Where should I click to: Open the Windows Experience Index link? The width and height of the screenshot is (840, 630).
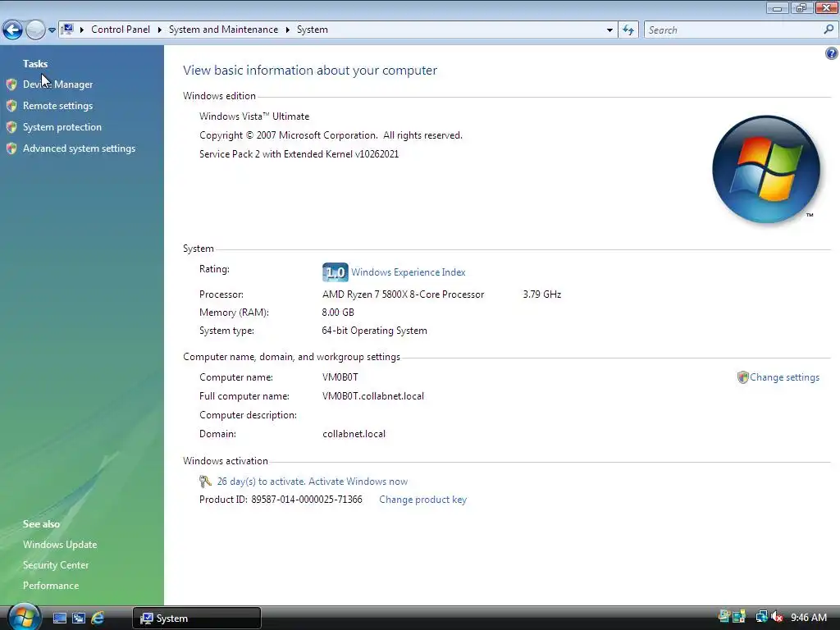(409, 272)
